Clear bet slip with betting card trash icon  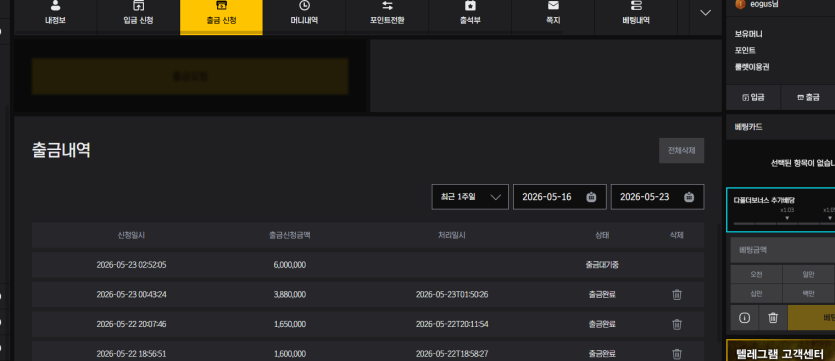pos(773,318)
